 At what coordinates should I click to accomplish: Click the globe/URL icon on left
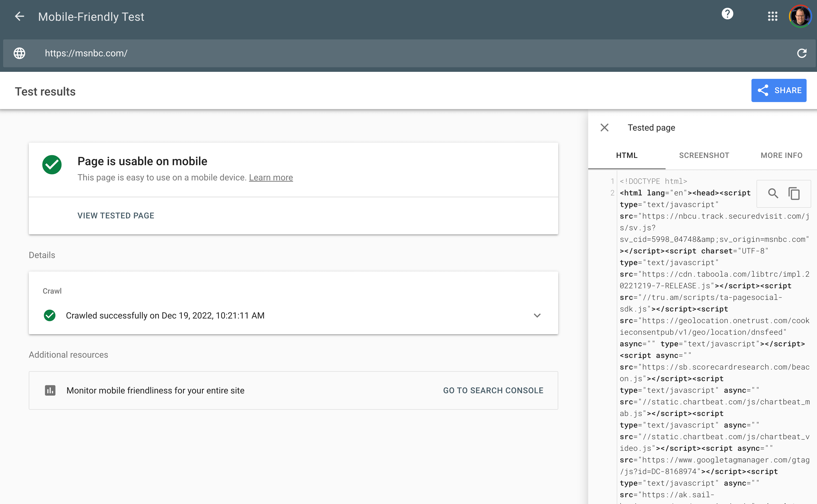(x=20, y=52)
